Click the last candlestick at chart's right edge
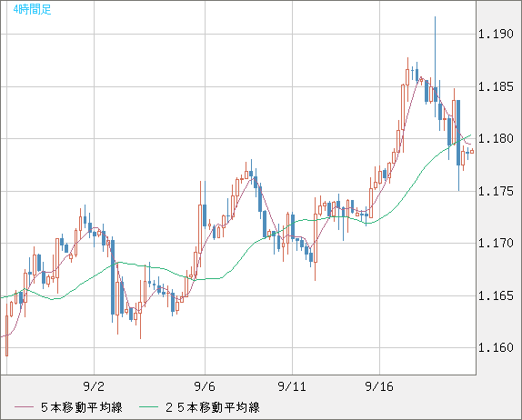This screenshot has width=522, height=420. 472,152
